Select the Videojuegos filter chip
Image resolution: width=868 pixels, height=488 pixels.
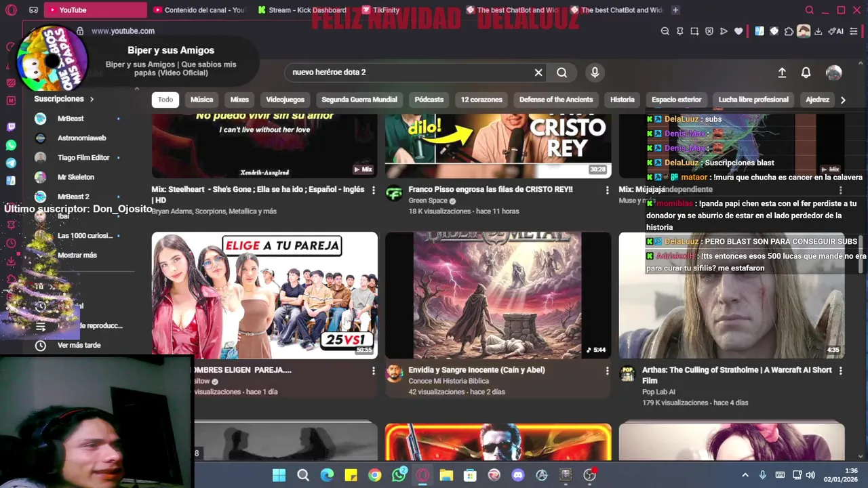click(x=285, y=100)
